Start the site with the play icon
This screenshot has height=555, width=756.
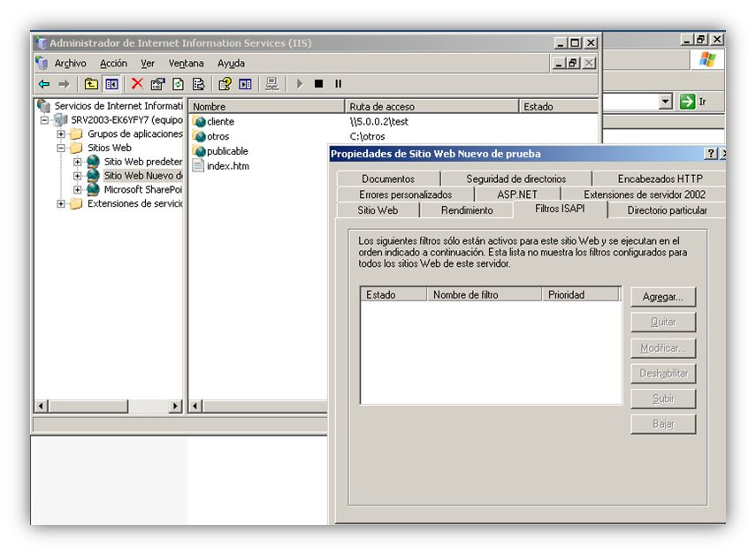(300, 84)
